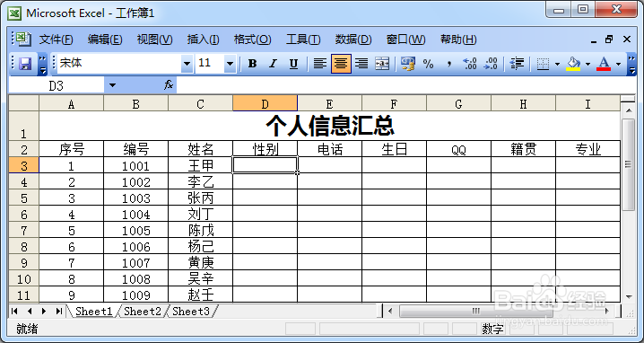Minimize the workbook window
This screenshot has width=644, height=343.
coord(593,40)
